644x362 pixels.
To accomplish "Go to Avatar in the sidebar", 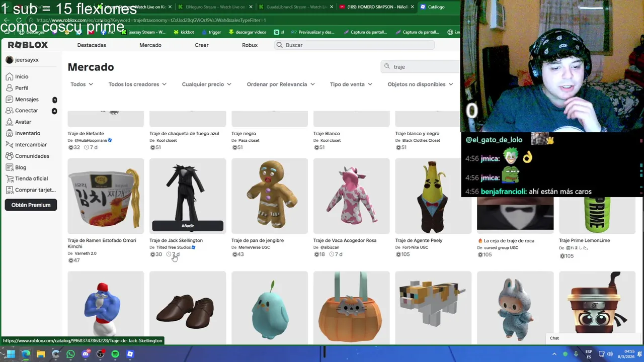I will click(23, 122).
